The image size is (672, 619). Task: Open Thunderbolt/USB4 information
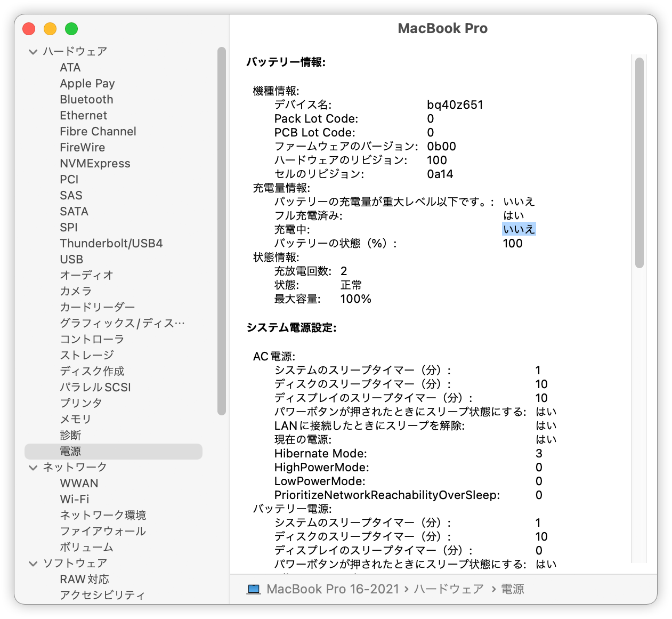coord(111,244)
